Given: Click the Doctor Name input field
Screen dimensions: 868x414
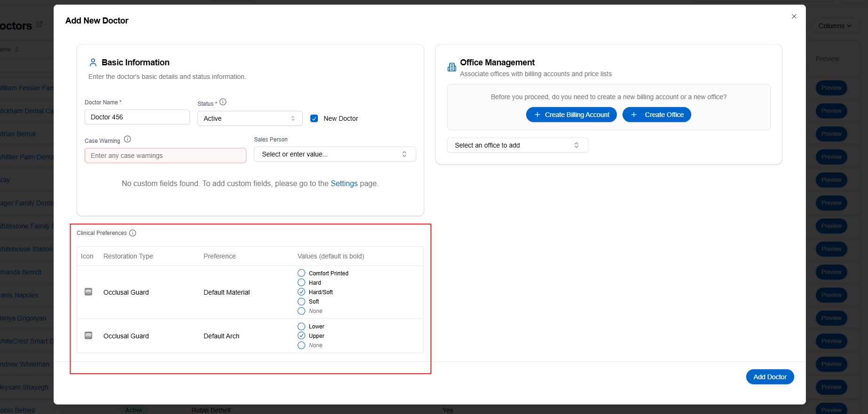Looking at the screenshot, I should coord(137,117).
